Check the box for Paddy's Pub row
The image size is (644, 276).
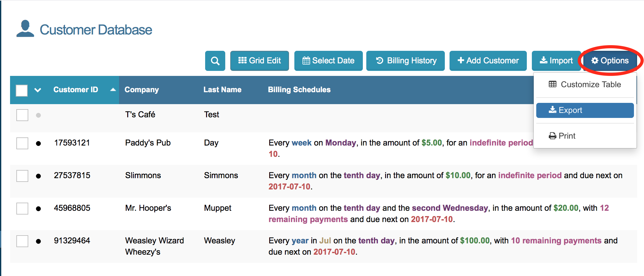[22, 143]
